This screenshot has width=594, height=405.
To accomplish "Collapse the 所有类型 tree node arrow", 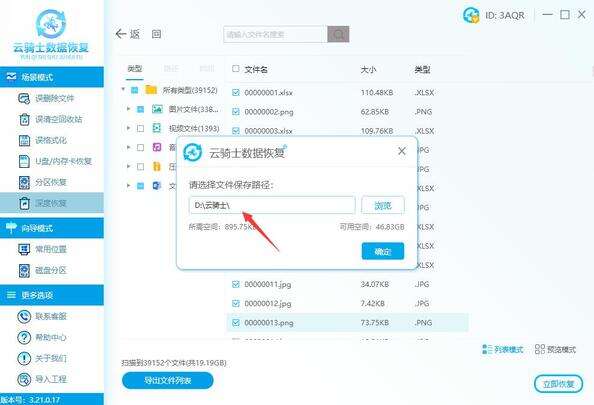I will tap(123, 89).
